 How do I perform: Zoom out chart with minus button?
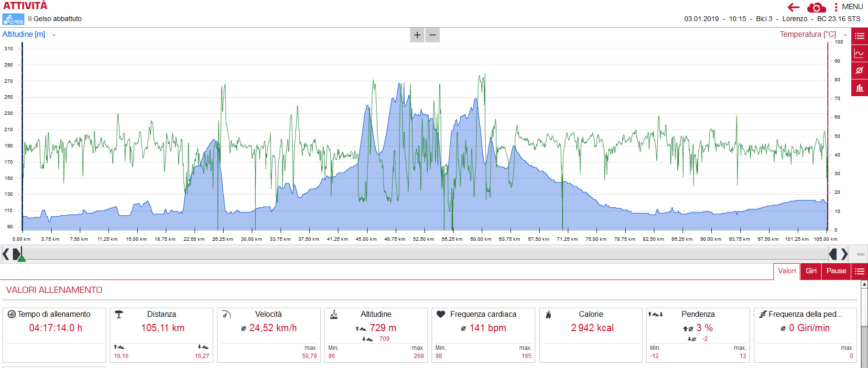433,35
